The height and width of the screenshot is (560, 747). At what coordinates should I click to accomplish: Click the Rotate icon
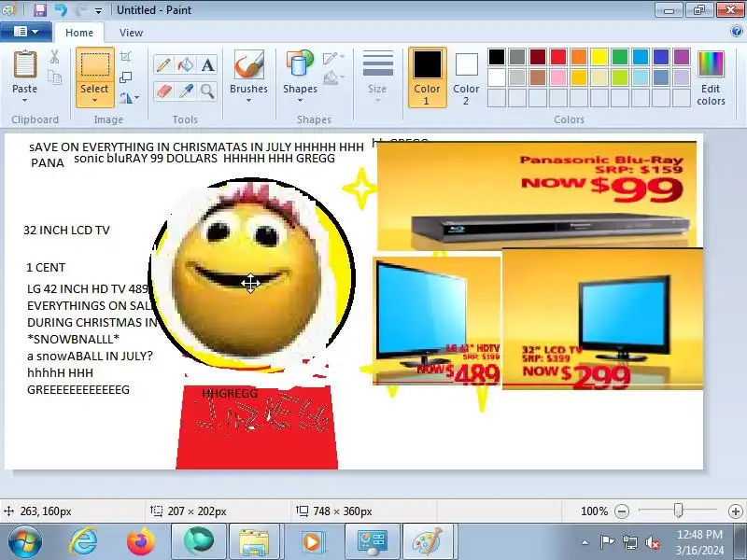click(x=126, y=98)
